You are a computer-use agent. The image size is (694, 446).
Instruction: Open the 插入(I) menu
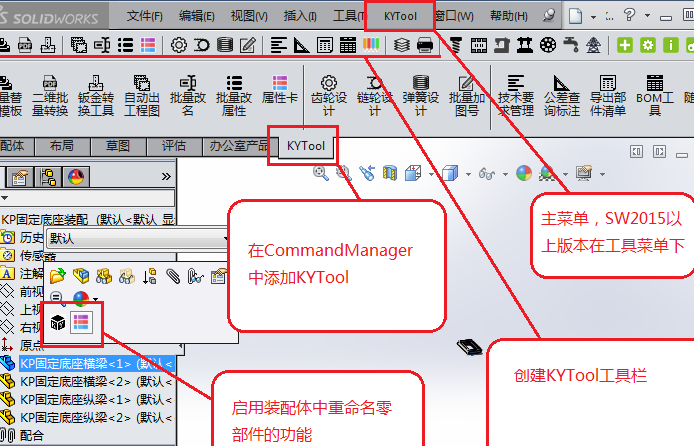click(300, 16)
